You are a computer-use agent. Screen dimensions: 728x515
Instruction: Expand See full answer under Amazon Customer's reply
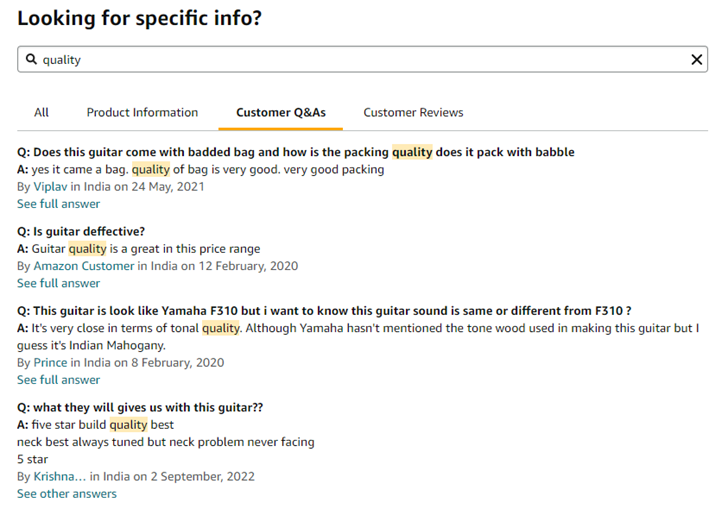[x=58, y=283]
